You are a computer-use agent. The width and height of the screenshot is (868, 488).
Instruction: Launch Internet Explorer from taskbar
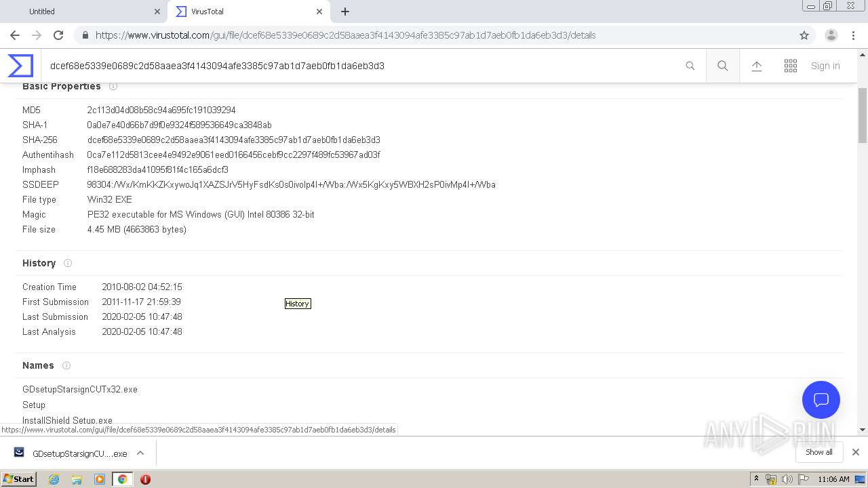pos(54,479)
